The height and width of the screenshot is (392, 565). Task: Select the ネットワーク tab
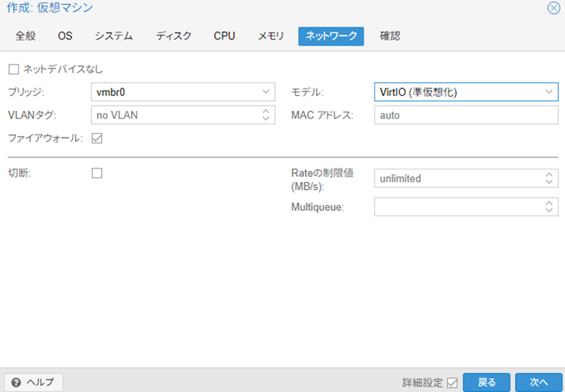coord(331,36)
